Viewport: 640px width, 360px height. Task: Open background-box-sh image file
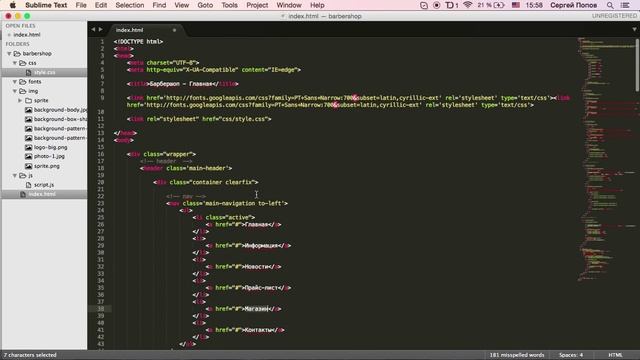tap(60, 119)
